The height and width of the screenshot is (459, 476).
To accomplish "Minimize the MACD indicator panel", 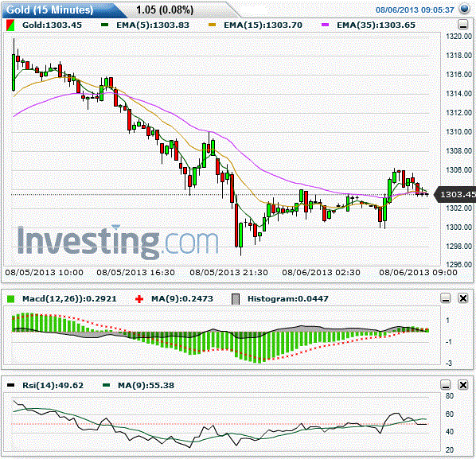I will [x=445, y=298].
